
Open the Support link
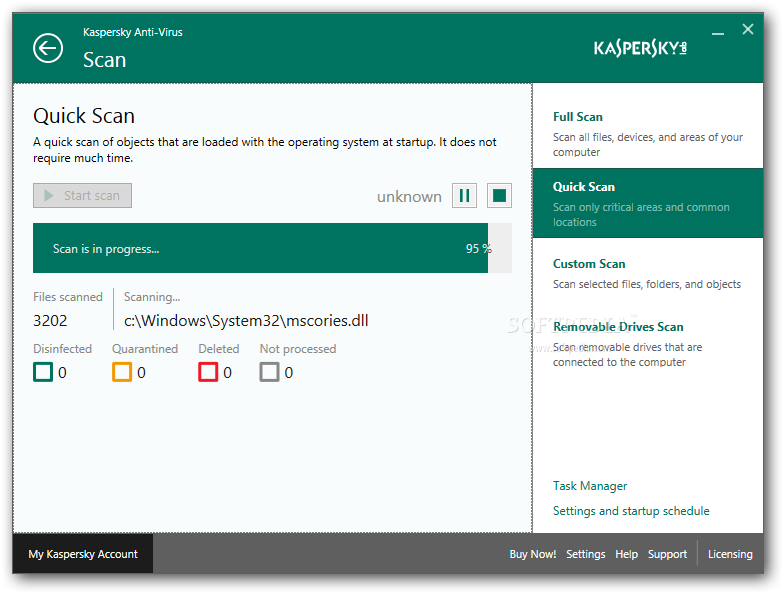(668, 554)
